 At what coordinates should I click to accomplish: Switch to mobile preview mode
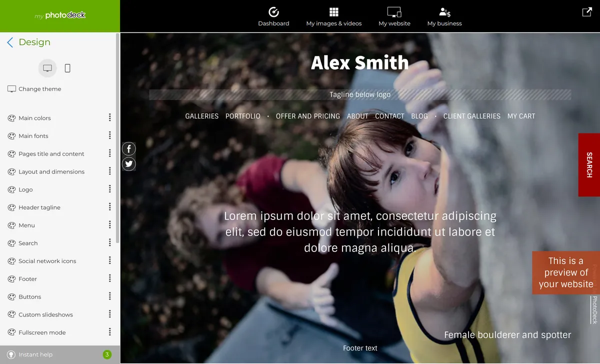(67, 68)
